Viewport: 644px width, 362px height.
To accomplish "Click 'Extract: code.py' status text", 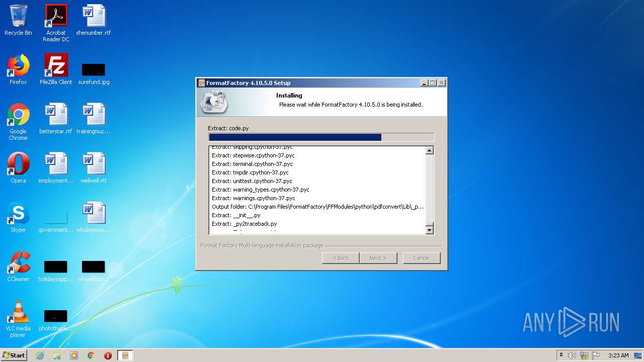I will coord(228,128).
